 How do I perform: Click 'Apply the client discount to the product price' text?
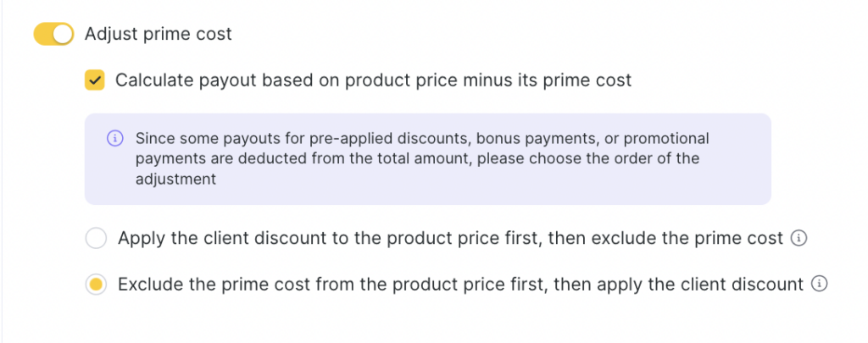322,239
